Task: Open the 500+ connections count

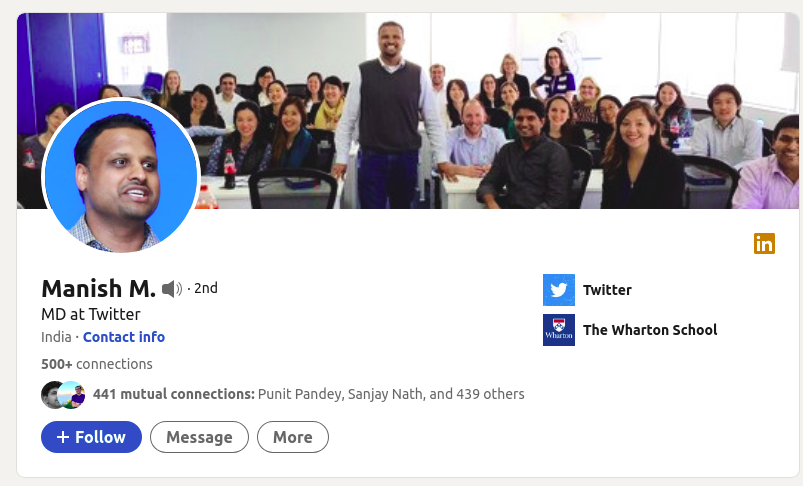Action: 97,364
